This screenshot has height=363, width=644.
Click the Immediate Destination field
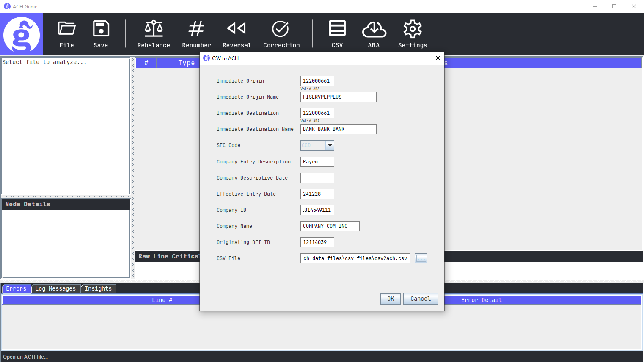point(317,113)
